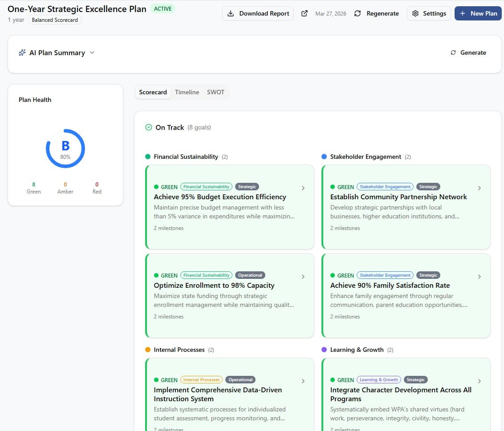Open Integrate Character Development Across All Programs title

coord(401,395)
